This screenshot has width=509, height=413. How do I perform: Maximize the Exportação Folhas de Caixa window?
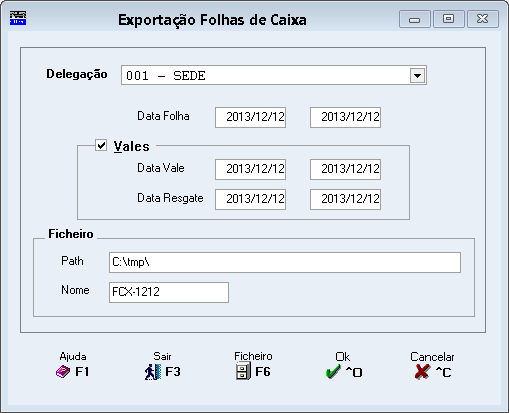449,19
